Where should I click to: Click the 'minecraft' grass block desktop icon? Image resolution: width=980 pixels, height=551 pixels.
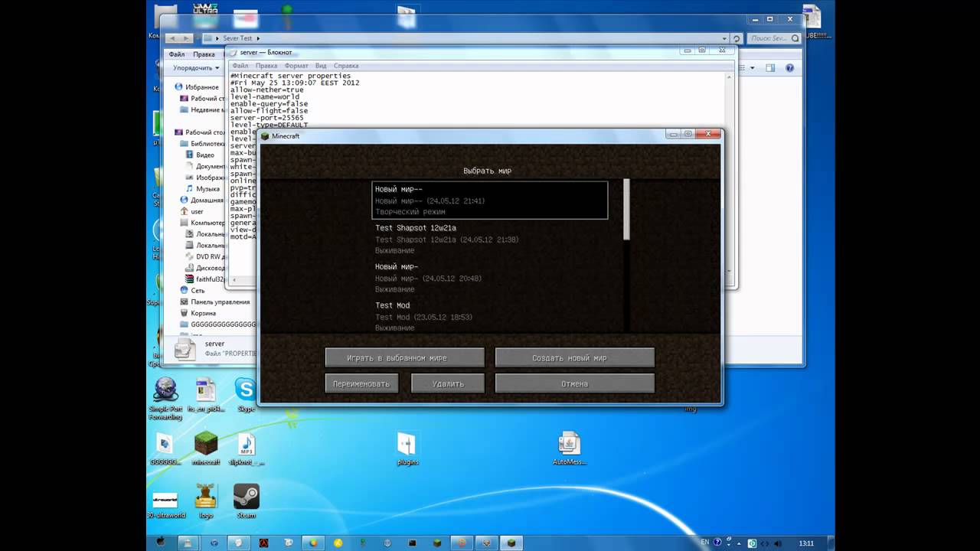click(x=205, y=448)
